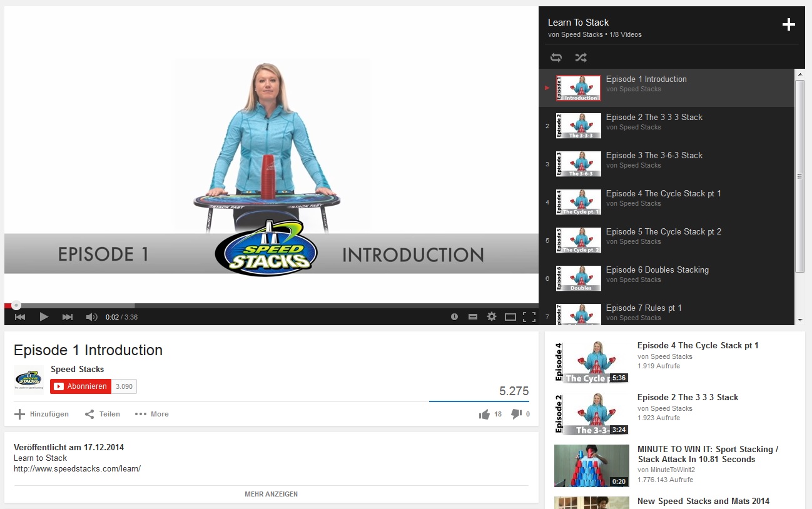Open the video settings gear
812x509 pixels.
pyautogui.click(x=492, y=317)
